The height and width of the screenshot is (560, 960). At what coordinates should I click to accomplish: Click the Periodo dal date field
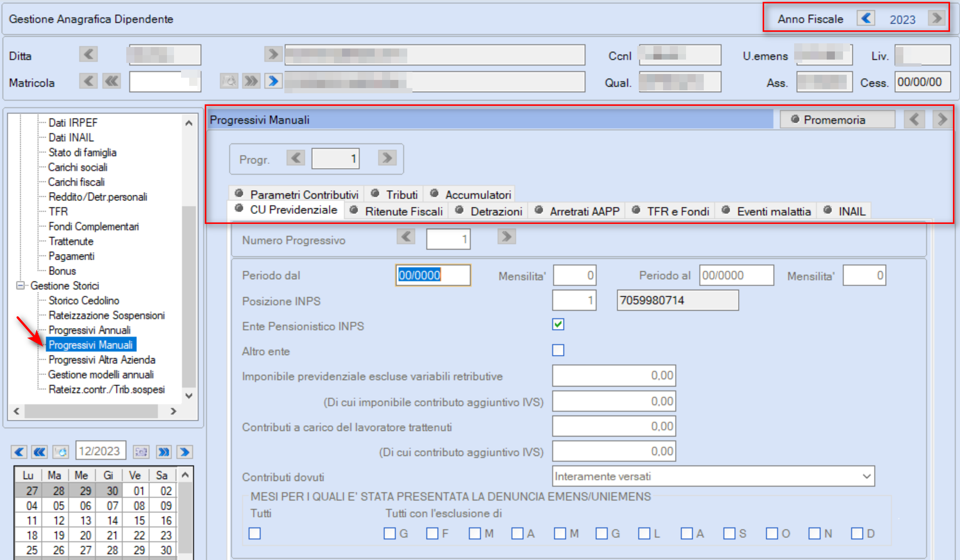point(433,275)
